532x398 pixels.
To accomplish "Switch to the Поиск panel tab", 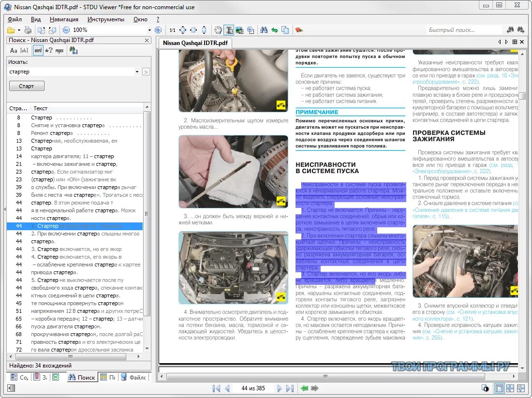I will [x=82, y=377].
